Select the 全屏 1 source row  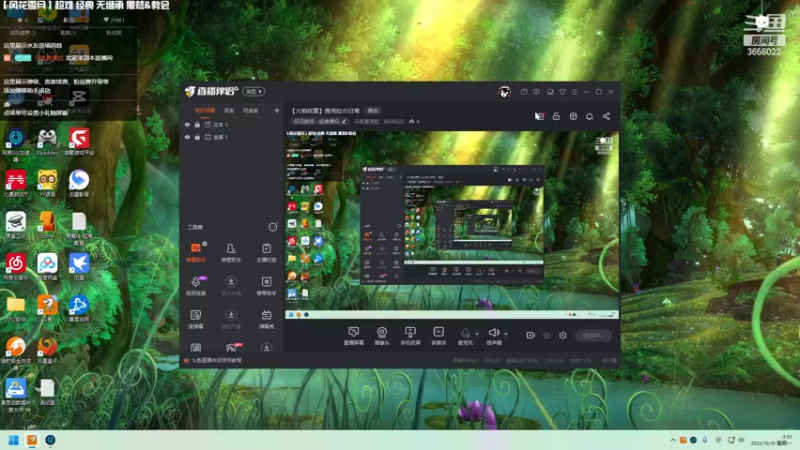(231, 137)
